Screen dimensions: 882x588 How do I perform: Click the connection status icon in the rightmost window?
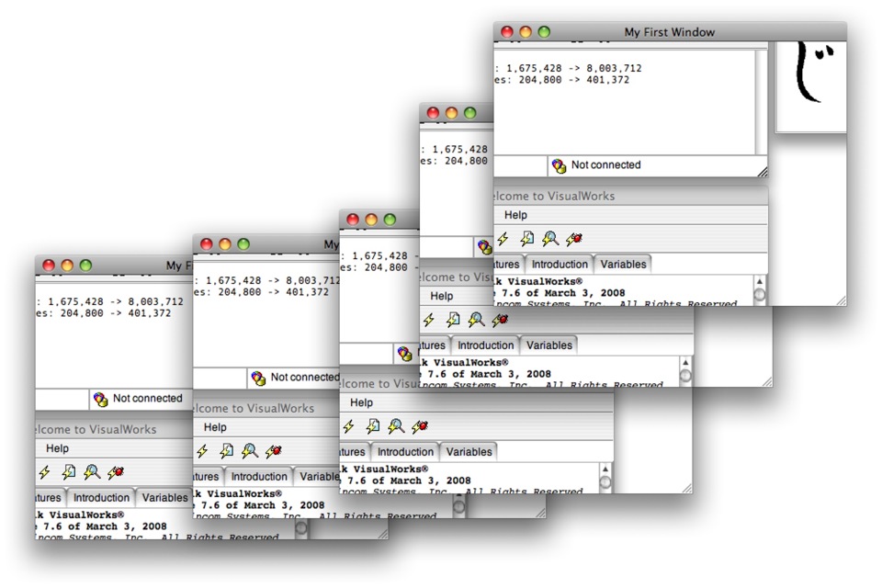(x=559, y=166)
